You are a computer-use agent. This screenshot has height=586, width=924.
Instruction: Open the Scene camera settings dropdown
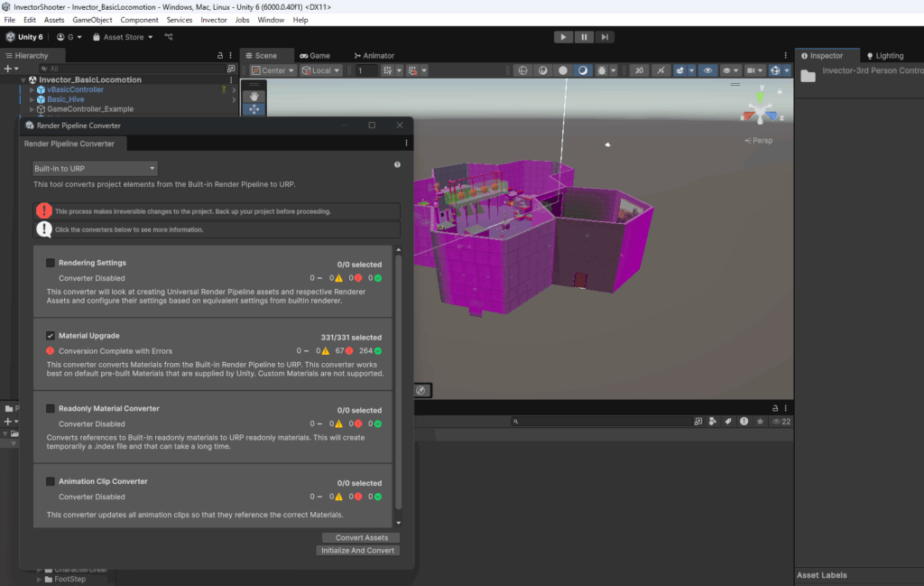[x=754, y=70]
